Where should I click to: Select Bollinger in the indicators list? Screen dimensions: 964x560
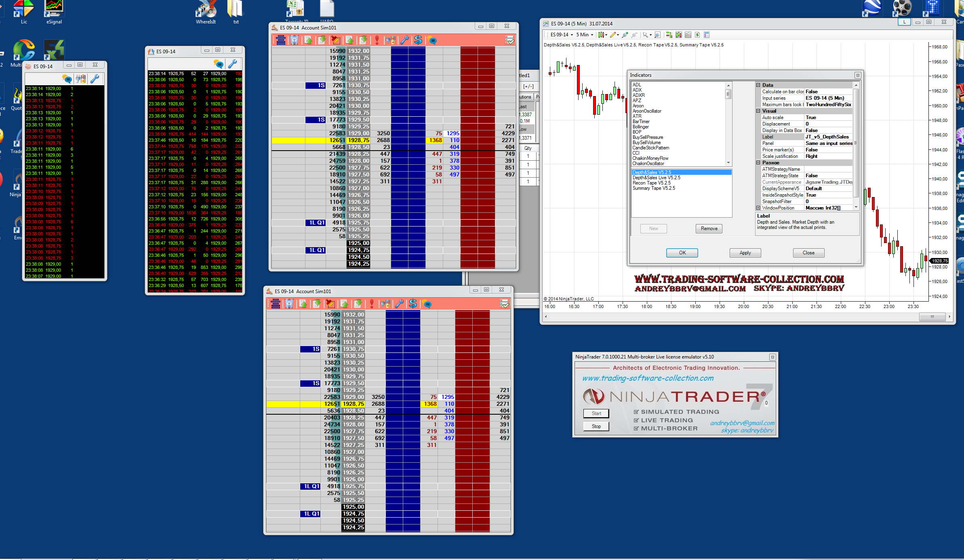tap(640, 127)
